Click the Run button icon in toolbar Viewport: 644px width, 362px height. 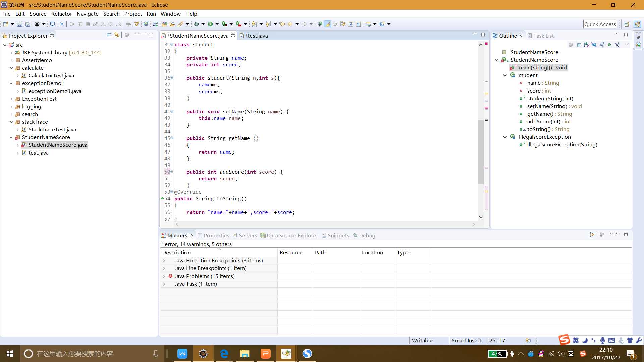click(211, 24)
